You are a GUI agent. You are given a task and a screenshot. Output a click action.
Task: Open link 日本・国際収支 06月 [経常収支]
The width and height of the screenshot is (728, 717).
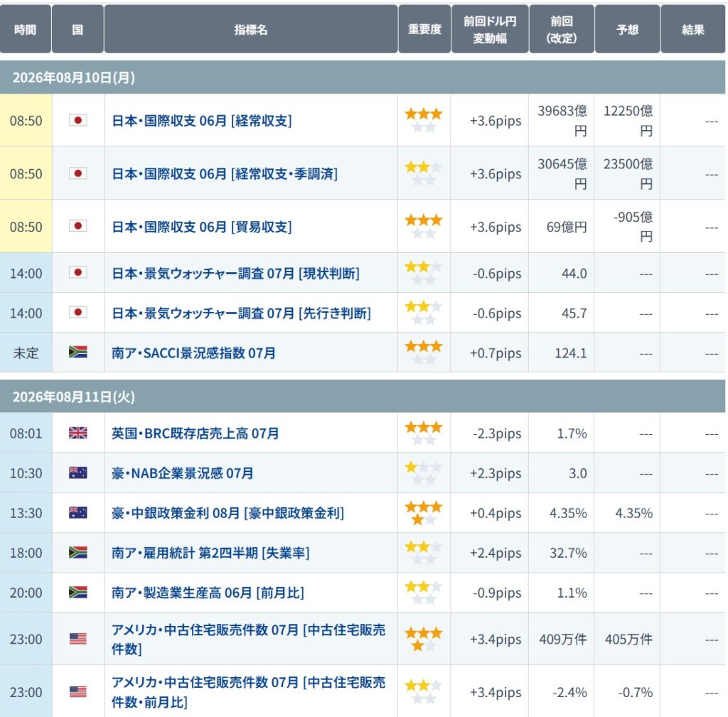point(201,121)
